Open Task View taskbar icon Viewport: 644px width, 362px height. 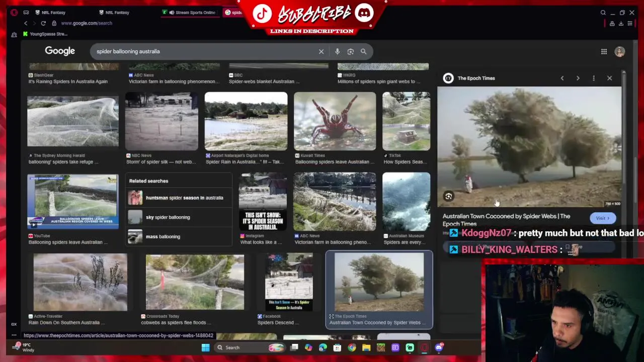[294, 347]
